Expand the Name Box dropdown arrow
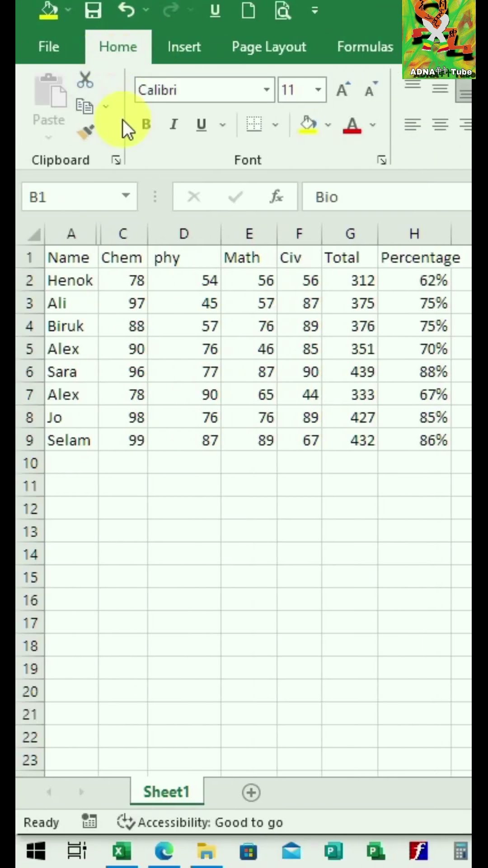Screen dimensions: 488x868 126,196
